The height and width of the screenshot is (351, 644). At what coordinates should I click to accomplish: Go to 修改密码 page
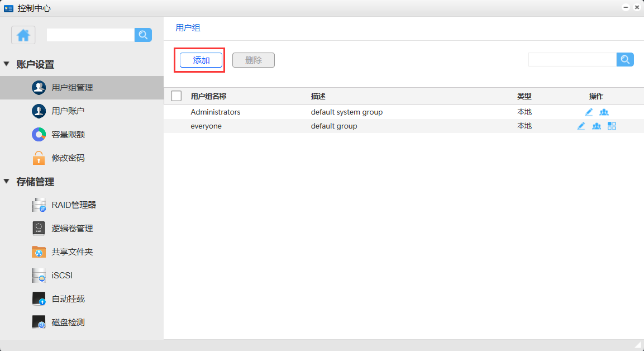(68, 158)
